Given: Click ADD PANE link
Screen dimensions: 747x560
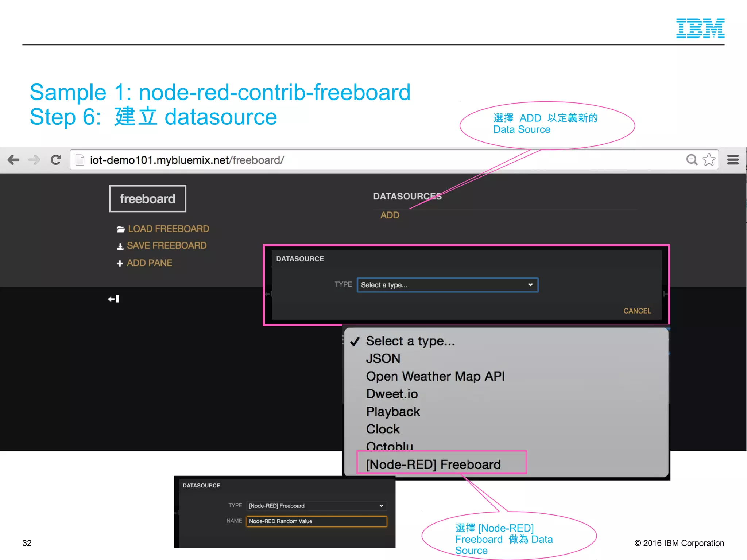Looking at the screenshot, I should click(x=150, y=263).
